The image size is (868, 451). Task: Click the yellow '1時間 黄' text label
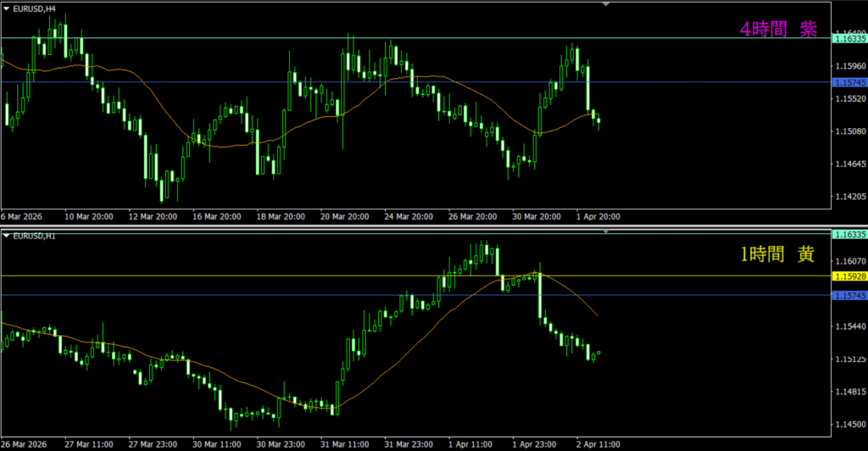pos(778,255)
